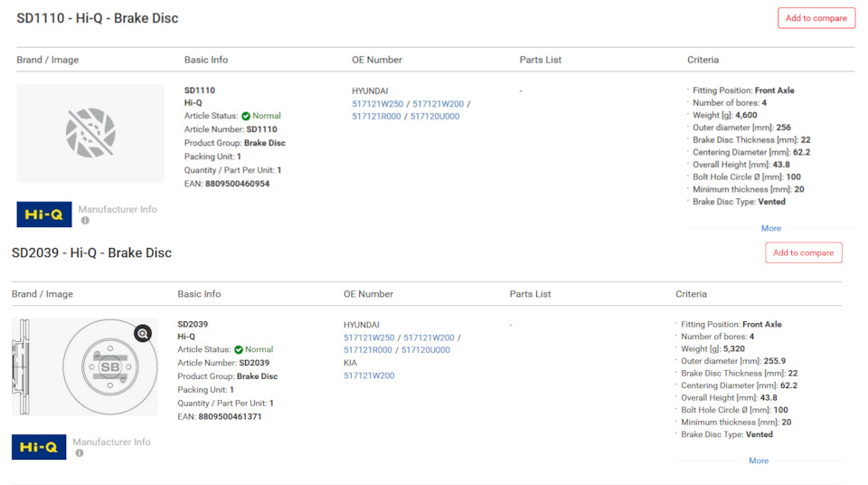Add SD2039 brake disc to compare

point(803,252)
